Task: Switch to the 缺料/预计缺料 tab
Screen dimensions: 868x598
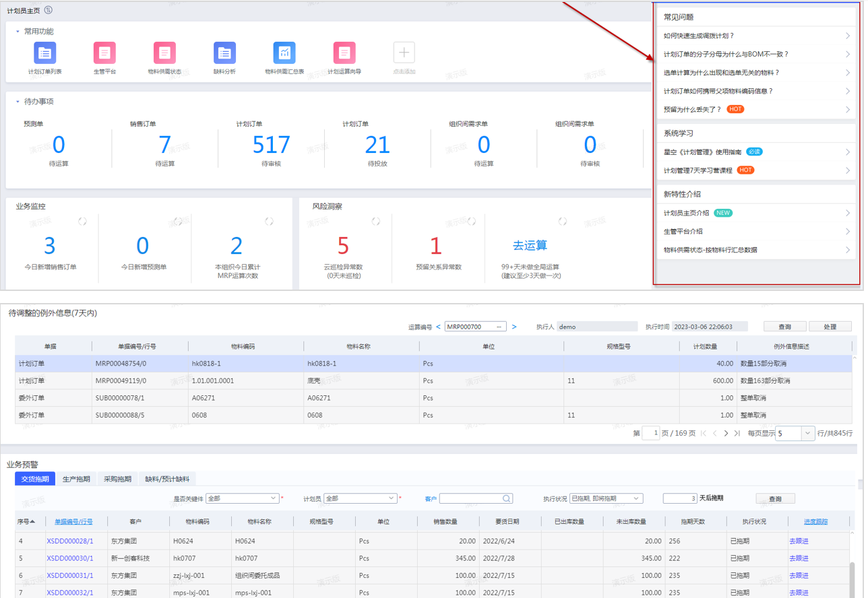Action: click(167, 479)
